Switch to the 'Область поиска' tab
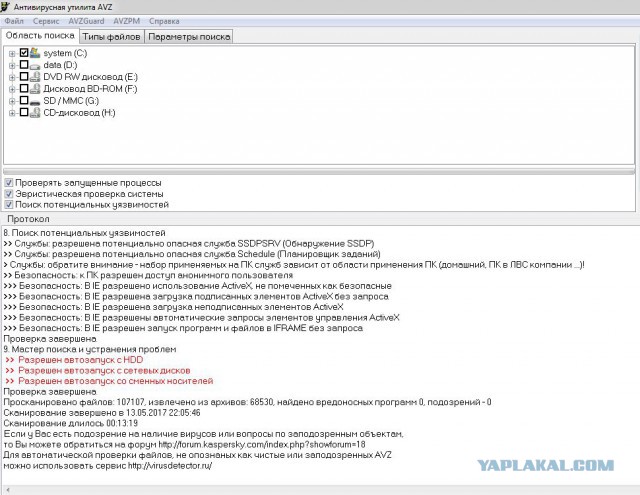The image size is (640, 495). tap(40, 36)
